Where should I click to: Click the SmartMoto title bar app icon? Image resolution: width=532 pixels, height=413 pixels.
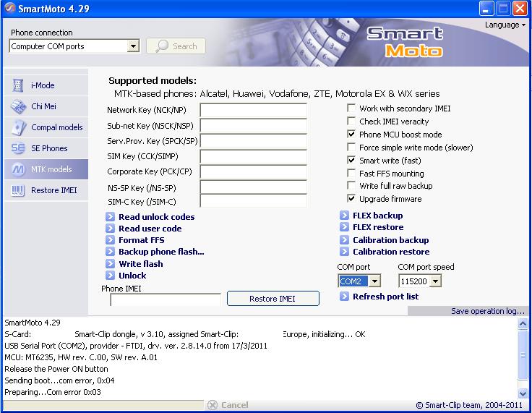coord(10,8)
